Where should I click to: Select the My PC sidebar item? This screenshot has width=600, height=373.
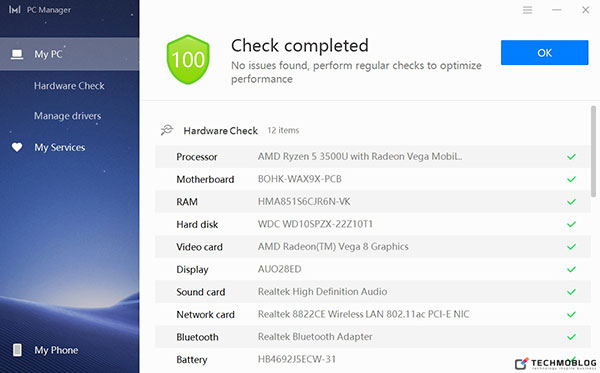point(70,54)
